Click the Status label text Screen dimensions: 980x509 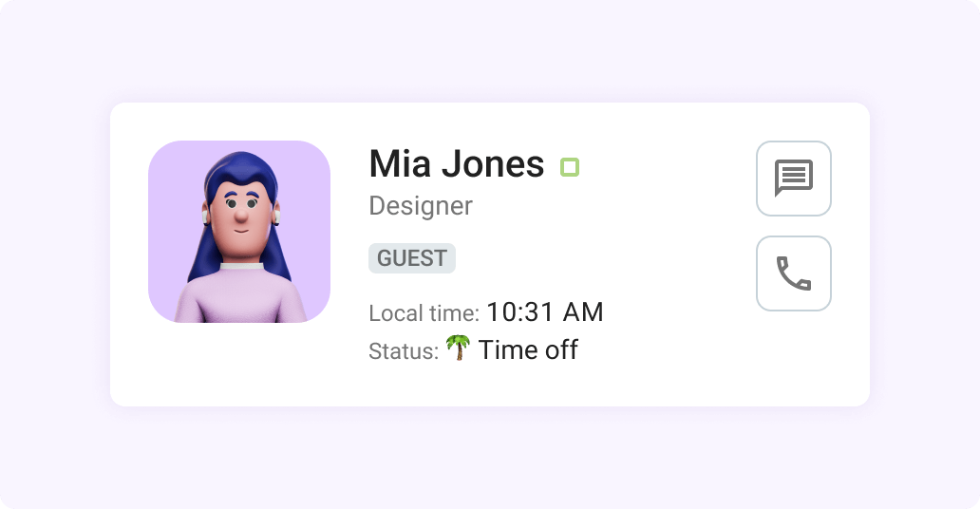[x=404, y=351]
